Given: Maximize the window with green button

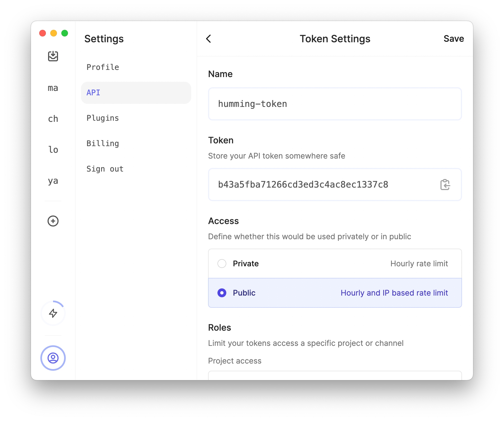Looking at the screenshot, I should point(65,33).
